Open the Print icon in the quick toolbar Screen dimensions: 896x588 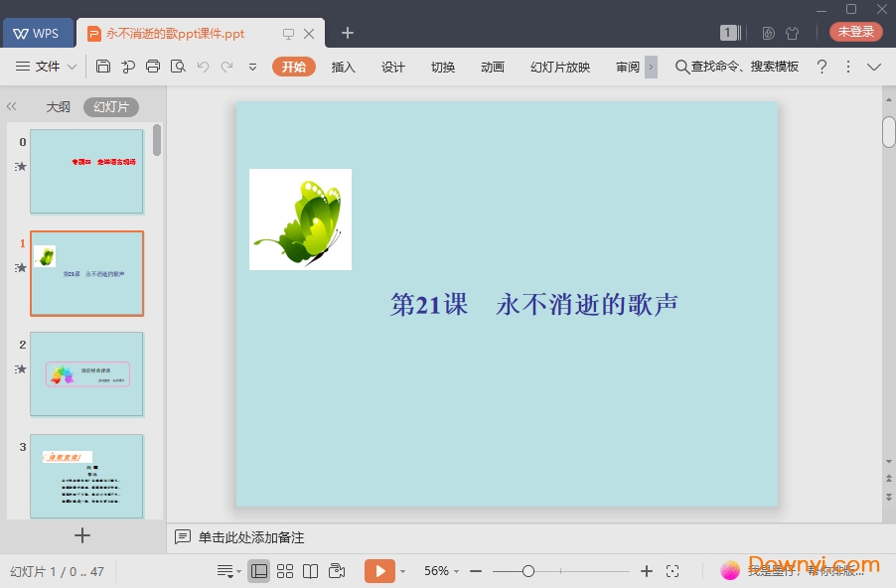pos(153,67)
